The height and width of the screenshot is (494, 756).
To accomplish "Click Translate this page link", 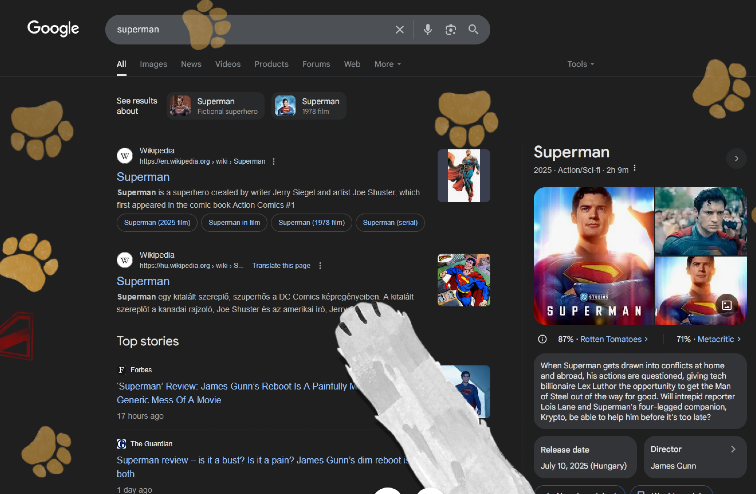I will pyautogui.click(x=282, y=266).
